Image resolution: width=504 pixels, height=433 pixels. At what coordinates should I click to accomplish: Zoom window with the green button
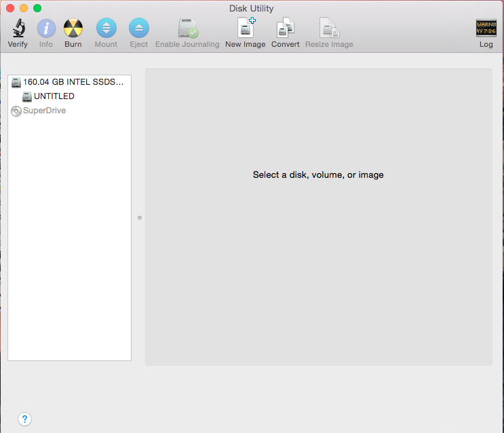(37, 8)
